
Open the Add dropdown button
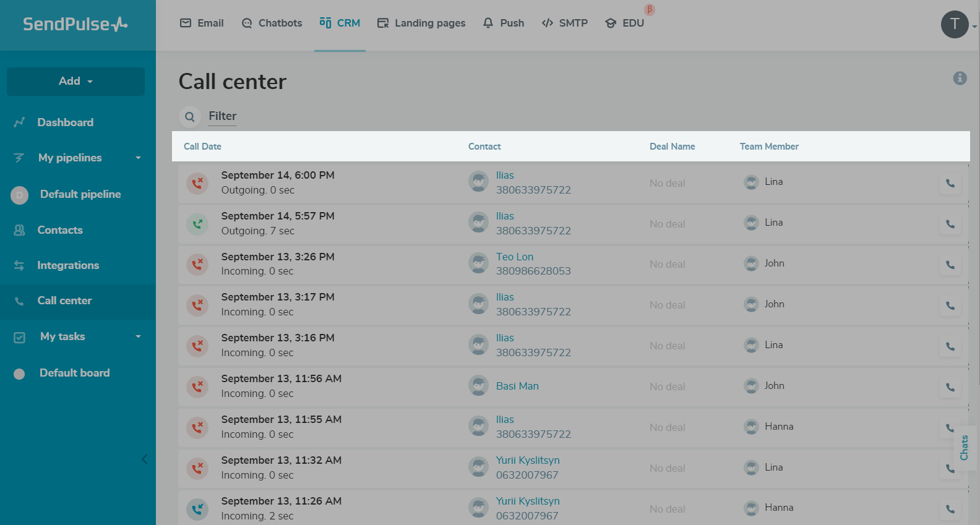(75, 81)
